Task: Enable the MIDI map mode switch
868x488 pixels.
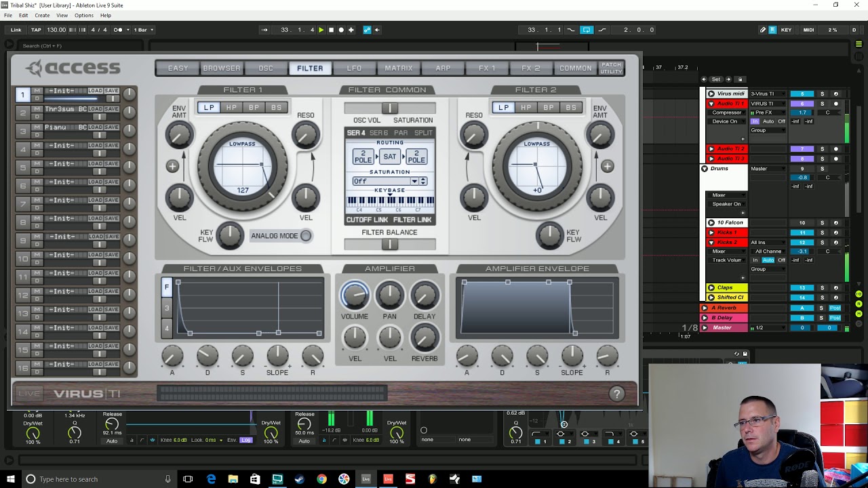Action: click(808, 30)
